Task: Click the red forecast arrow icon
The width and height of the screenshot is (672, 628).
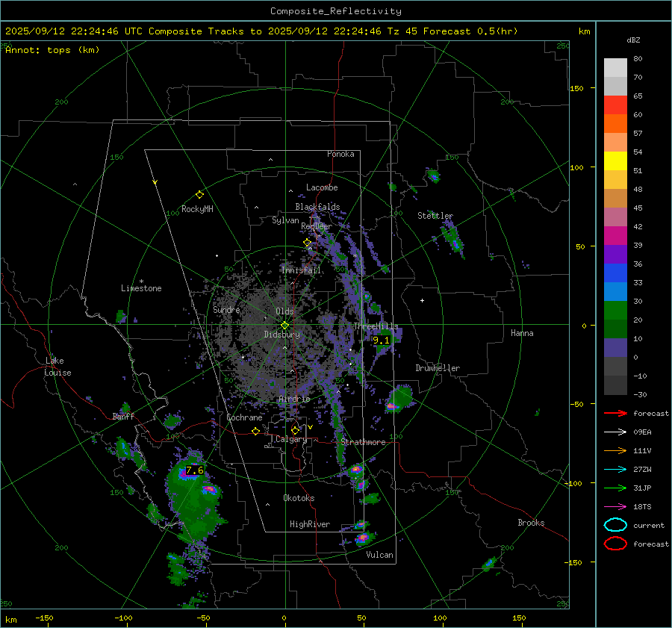Action: click(615, 413)
